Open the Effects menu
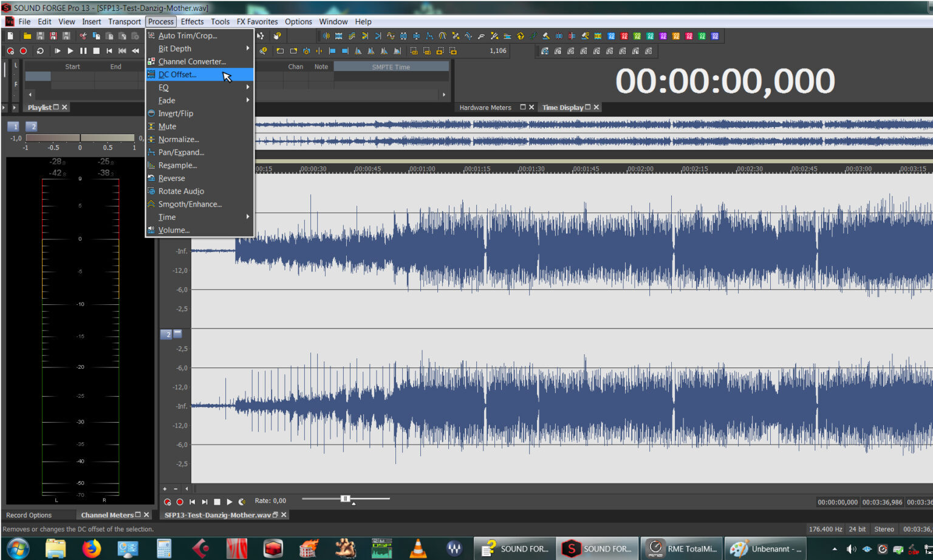Image resolution: width=933 pixels, height=560 pixels. click(192, 21)
